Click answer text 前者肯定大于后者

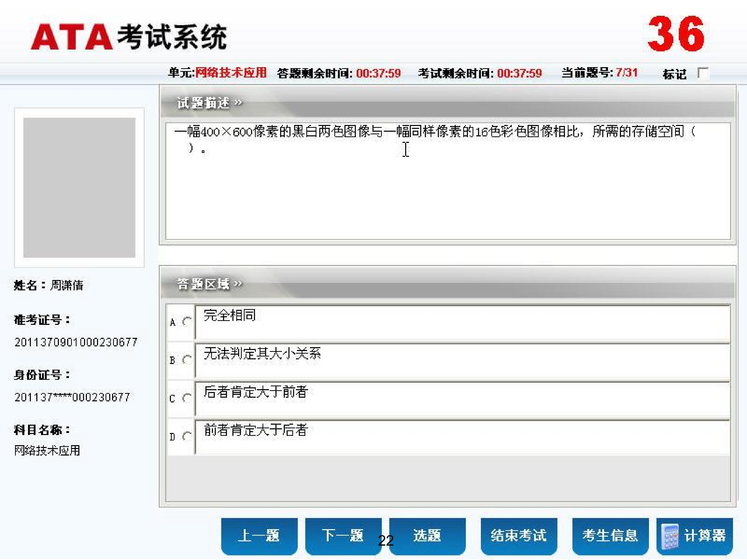(256, 430)
